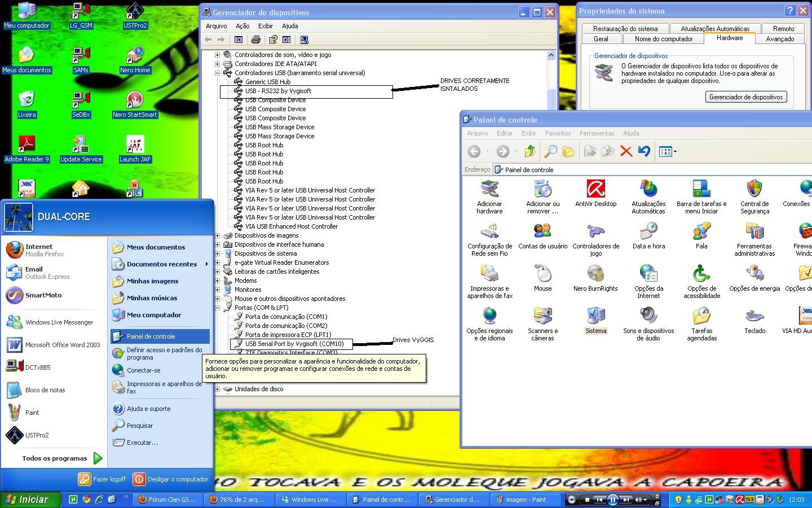Viewport: 812px width, 508px height.
Task: Open Sons e dispositivos de áudio
Action: (x=648, y=324)
